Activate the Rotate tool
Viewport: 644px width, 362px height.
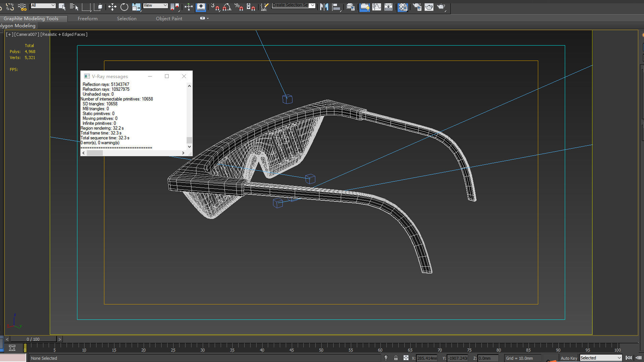point(124,7)
